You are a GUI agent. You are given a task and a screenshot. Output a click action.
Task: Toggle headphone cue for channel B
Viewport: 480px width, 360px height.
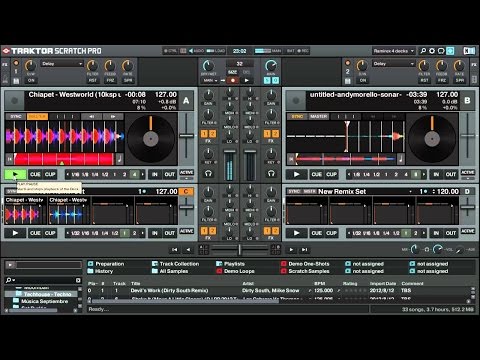coord(271,173)
